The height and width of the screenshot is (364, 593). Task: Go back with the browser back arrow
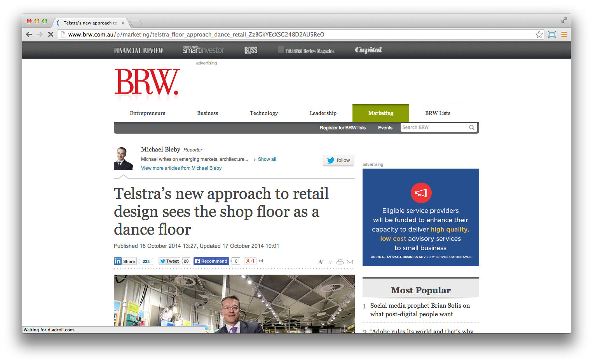[x=29, y=34]
